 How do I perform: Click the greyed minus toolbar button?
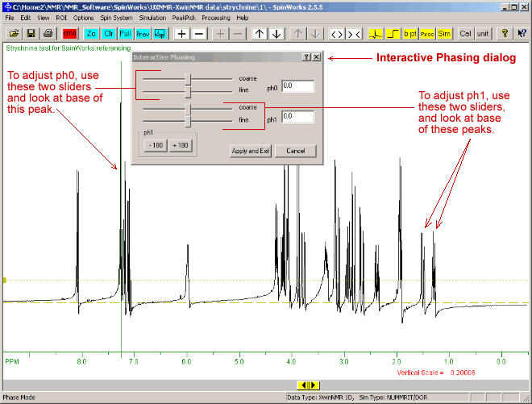tap(238, 34)
